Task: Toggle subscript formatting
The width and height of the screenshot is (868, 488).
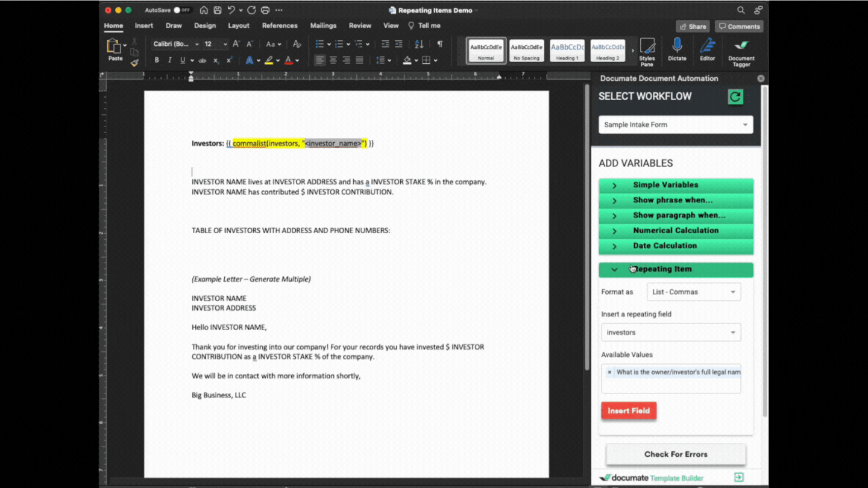Action: click(x=216, y=60)
